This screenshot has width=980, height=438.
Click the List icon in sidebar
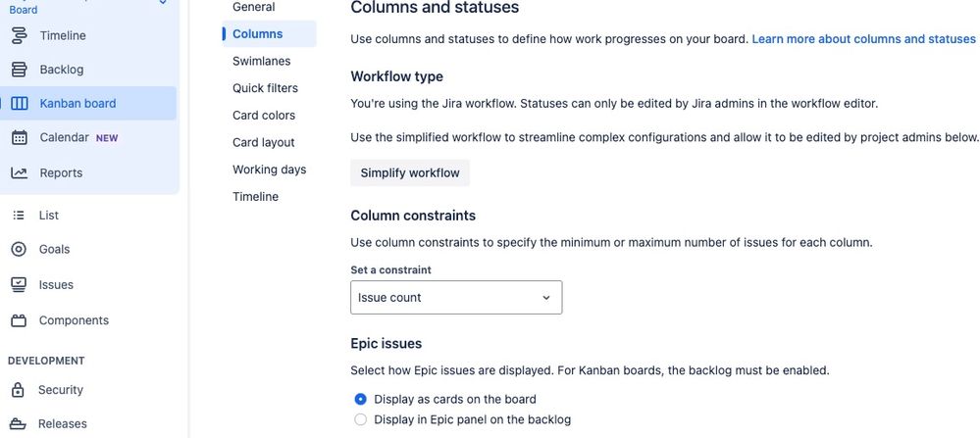pos(19,215)
